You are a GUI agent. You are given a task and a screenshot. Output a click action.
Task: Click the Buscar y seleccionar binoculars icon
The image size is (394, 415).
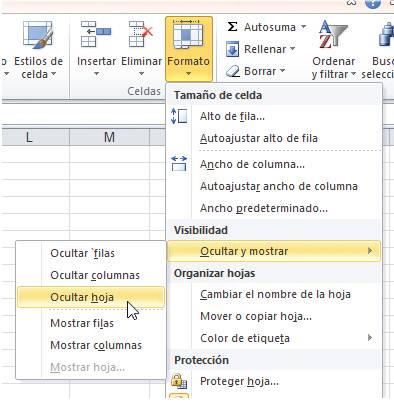386,34
